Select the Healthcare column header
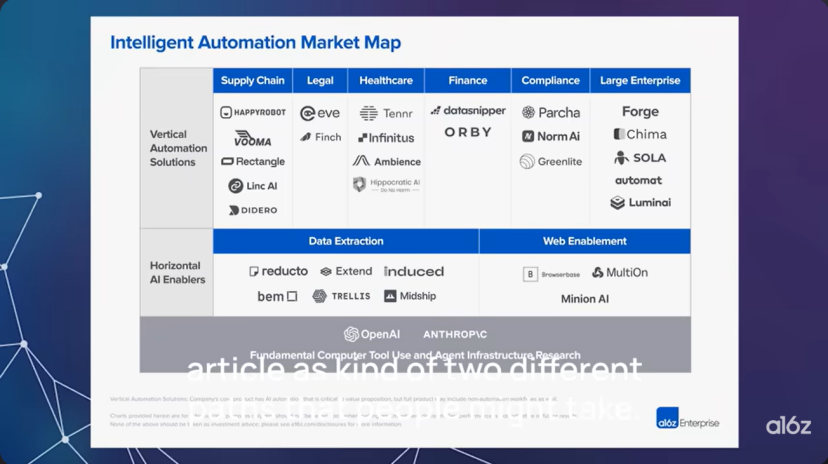The height and width of the screenshot is (464, 828). click(x=386, y=81)
